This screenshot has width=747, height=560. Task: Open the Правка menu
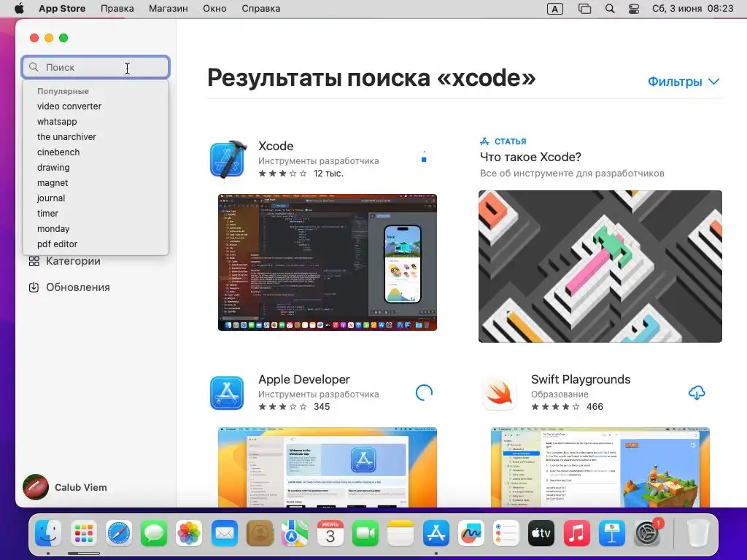pyautogui.click(x=117, y=9)
